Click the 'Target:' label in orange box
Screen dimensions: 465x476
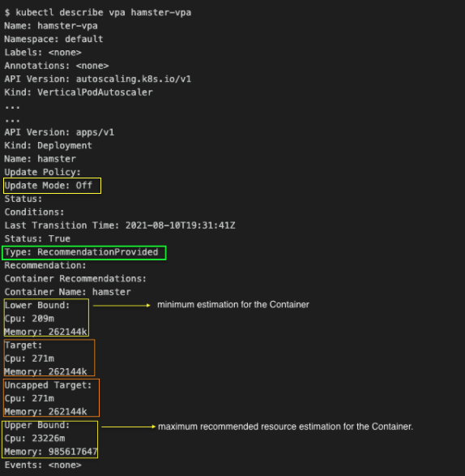23,345
